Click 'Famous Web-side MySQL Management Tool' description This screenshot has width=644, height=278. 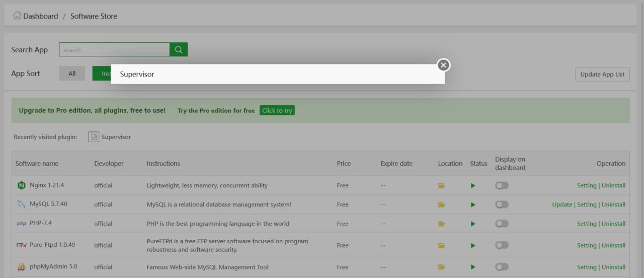208,267
